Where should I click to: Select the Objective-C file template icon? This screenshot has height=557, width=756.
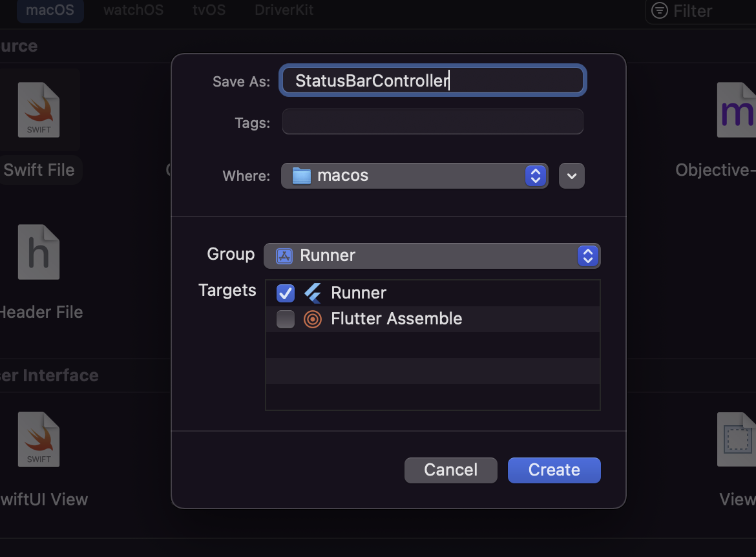click(x=736, y=110)
